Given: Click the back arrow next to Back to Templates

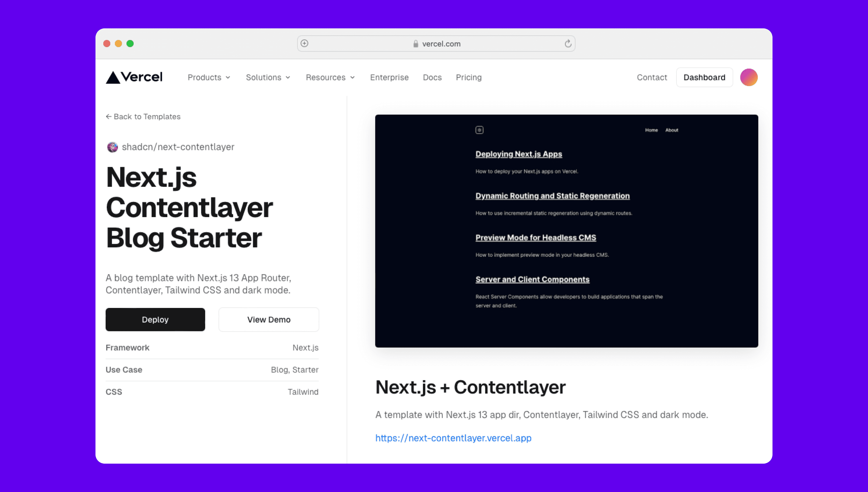Looking at the screenshot, I should pyautogui.click(x=108, y=116).
